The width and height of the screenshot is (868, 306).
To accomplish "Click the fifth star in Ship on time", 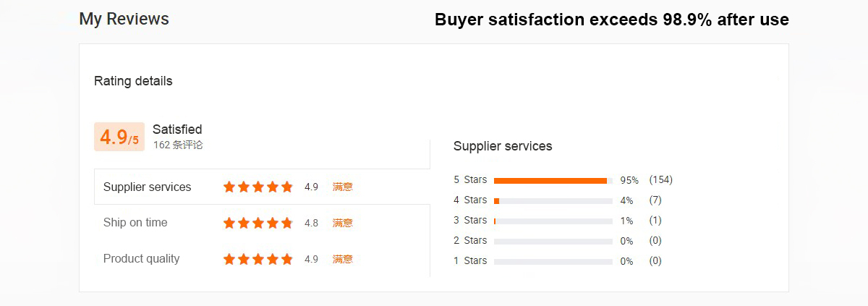I will point(287,223).
